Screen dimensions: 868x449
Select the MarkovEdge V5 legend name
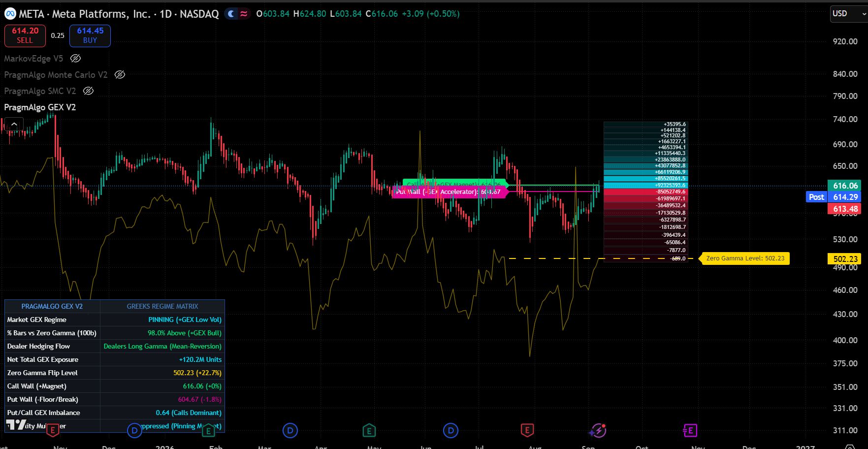pos(33,59)
